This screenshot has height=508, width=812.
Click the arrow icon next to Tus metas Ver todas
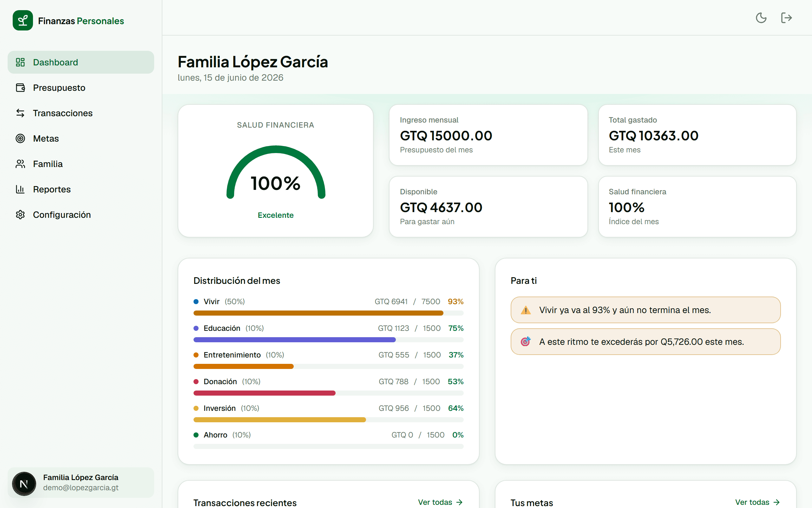776,502
